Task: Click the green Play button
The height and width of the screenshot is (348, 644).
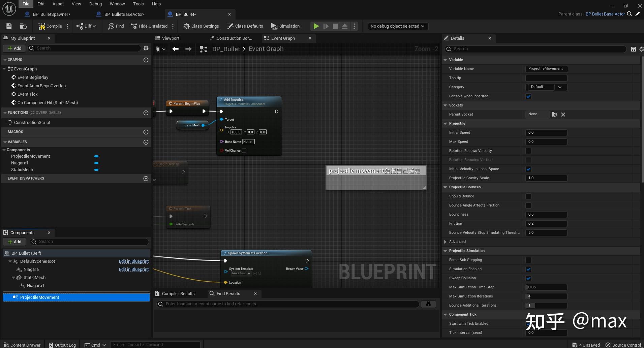Action: (316, 26)
